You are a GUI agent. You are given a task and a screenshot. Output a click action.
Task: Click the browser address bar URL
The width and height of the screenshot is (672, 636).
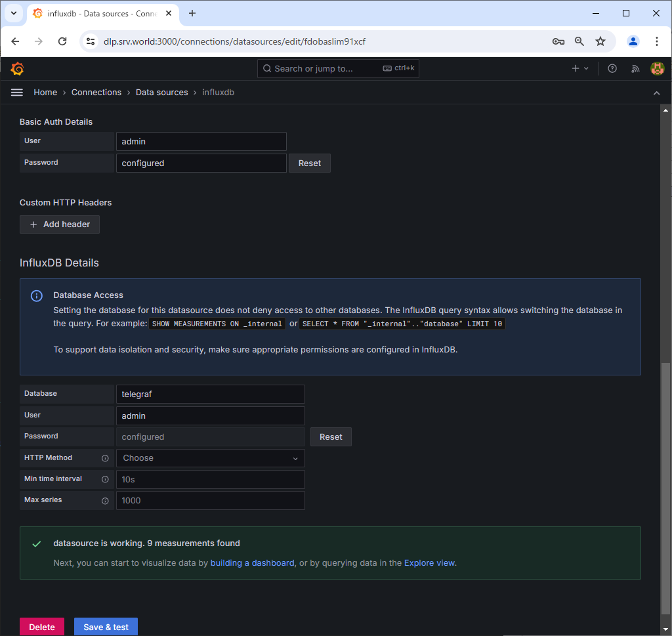234,41
